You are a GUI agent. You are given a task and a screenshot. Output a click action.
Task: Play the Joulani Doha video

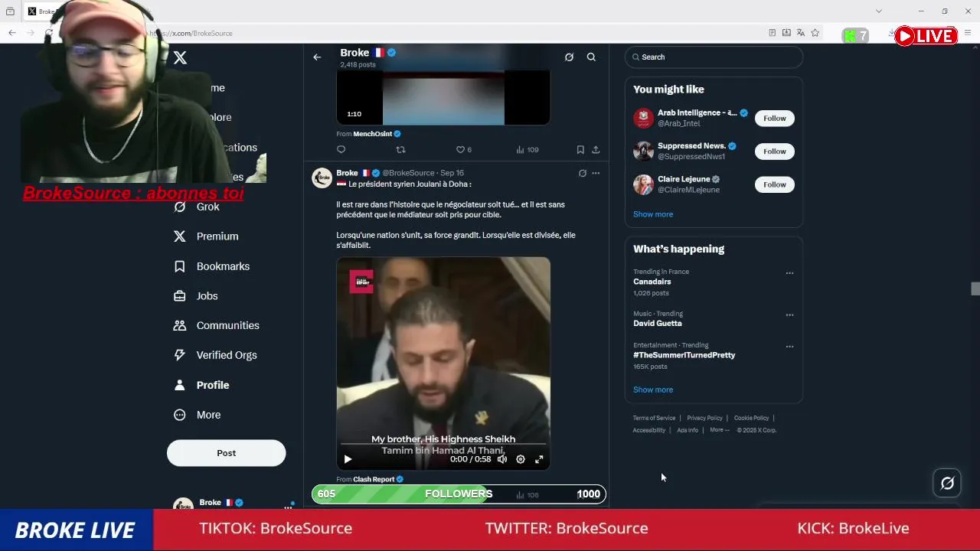coord(348,459)
